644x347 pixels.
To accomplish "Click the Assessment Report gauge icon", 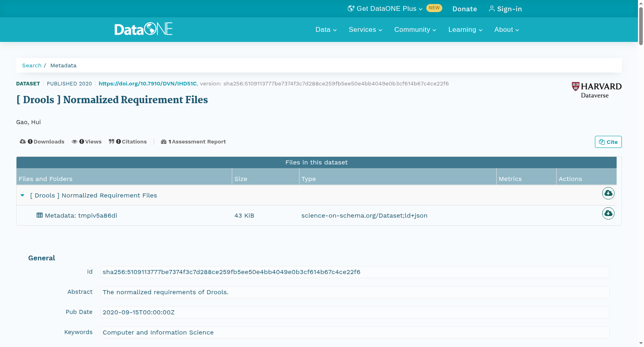I will pos(163,141).
